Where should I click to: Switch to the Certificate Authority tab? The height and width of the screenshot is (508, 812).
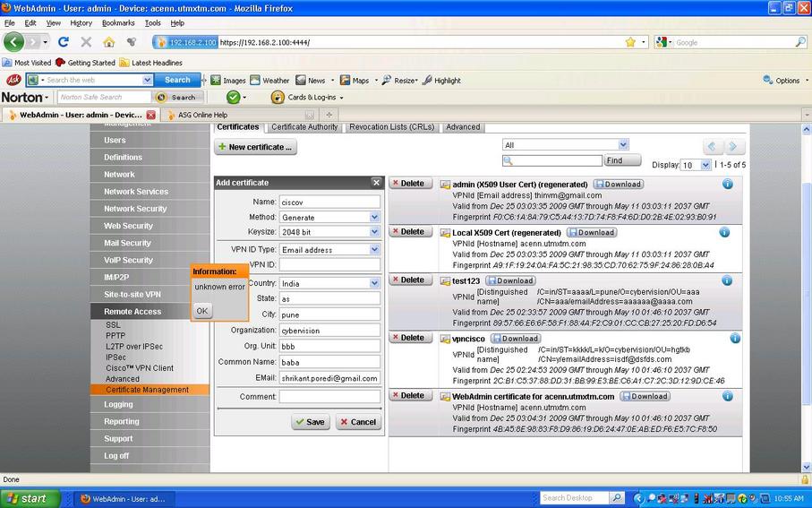(304, 127)
